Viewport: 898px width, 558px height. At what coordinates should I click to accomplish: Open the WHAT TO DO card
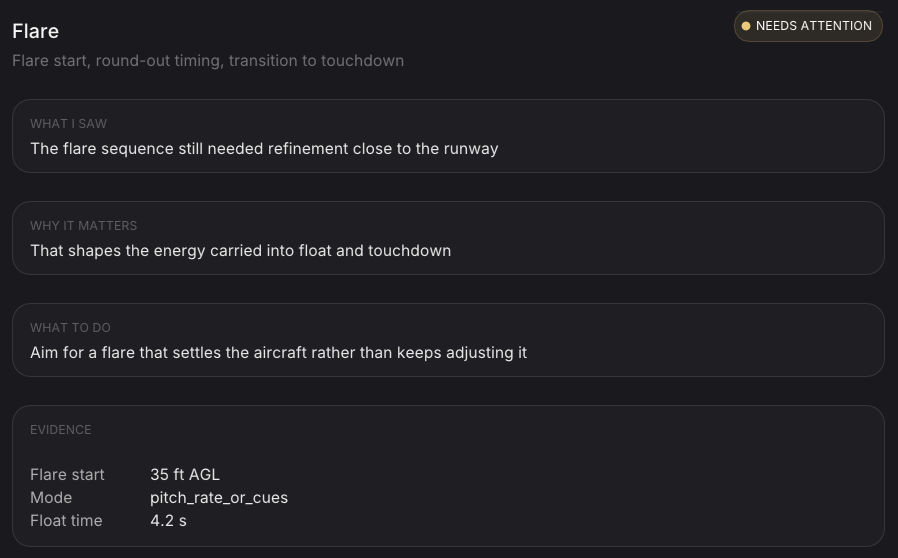point(448,340)
